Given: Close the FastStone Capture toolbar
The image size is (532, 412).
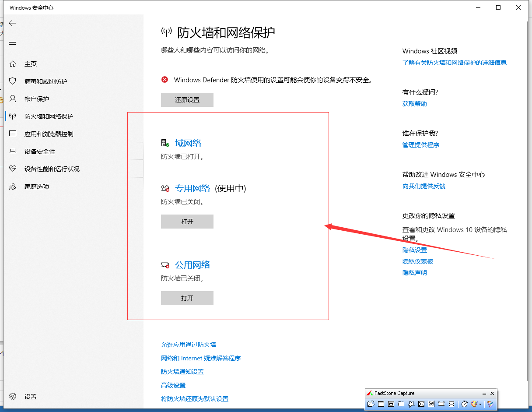Looking at the screenshot, I should click(492, 394).
